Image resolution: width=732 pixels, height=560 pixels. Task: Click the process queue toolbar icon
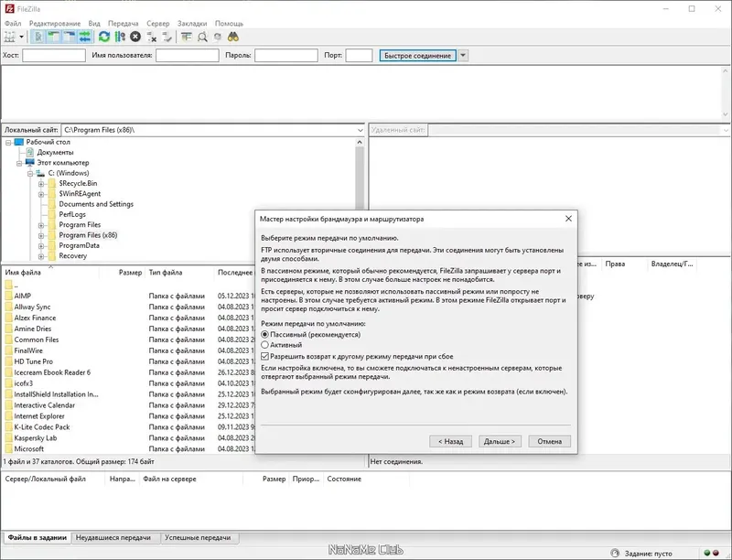click(x=120, y=37)
